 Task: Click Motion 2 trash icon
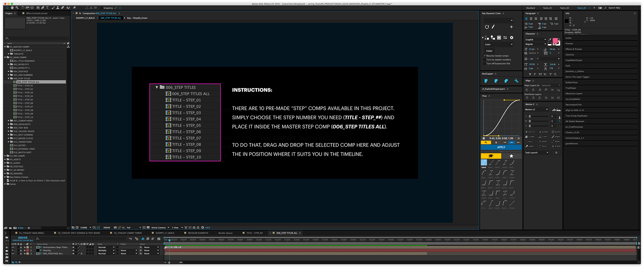tap(556, 152)
